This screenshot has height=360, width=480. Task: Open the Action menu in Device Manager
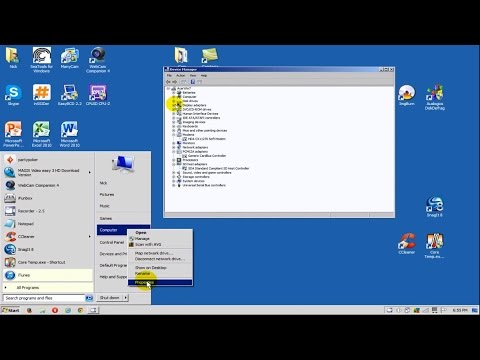(x=180, y=76)
